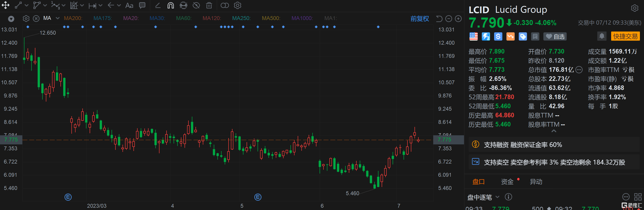The width and height of the screenshot is (644, 210).
Task: Remove the MA indicator with X icon
Action: [x=36, y=18]
